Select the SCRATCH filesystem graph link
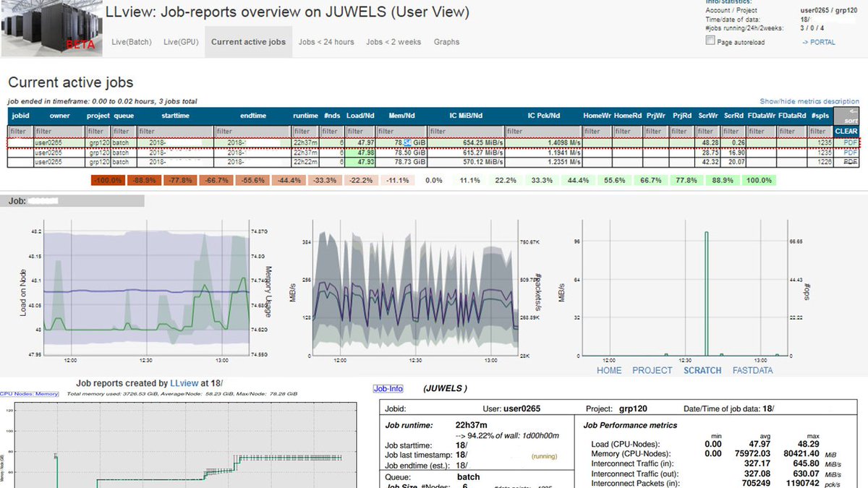 click(x=702, y=370)
